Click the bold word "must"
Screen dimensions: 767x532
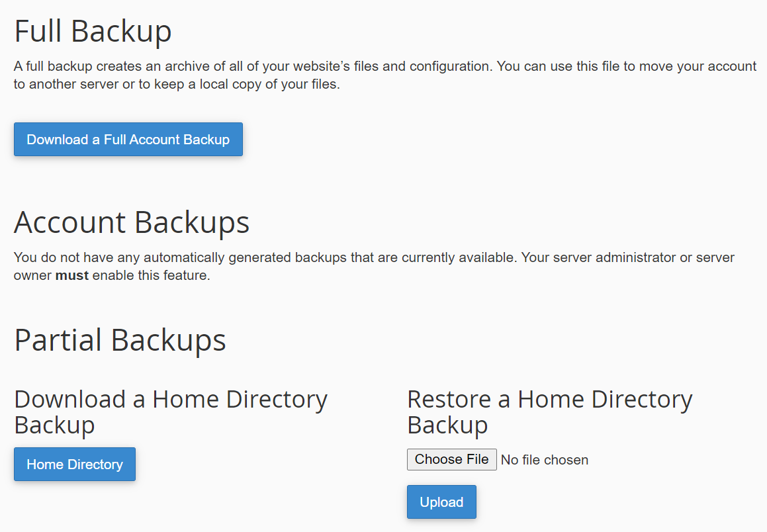coord(72,275)
